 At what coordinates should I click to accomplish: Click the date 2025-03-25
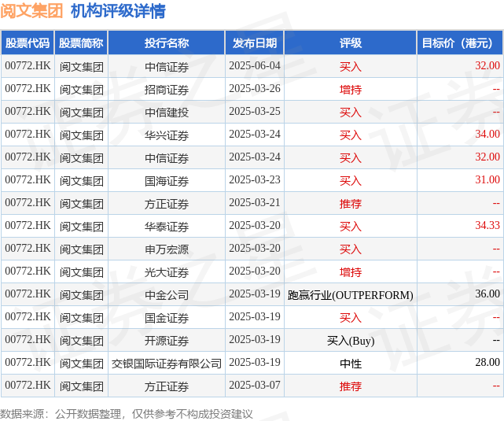(x=255, y=112)
